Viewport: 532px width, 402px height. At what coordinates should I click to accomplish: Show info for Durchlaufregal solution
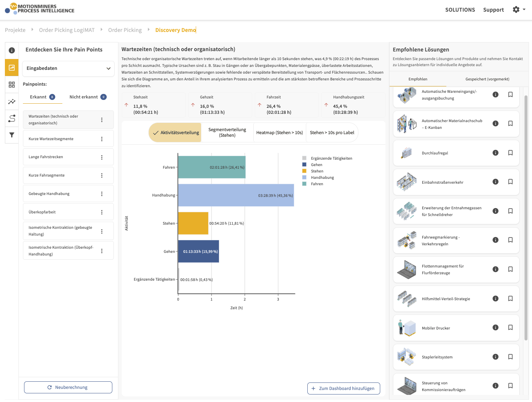496,153
